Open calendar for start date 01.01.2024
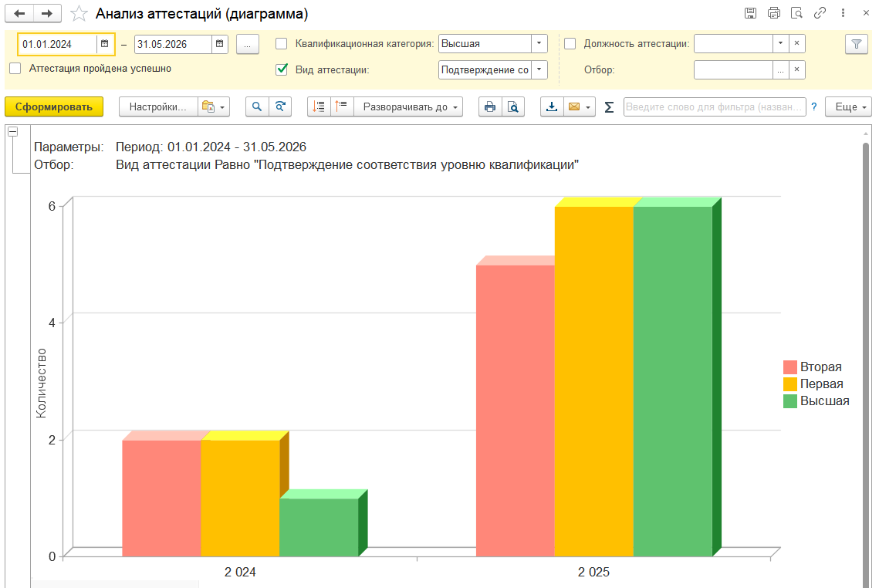 (105, 44)
